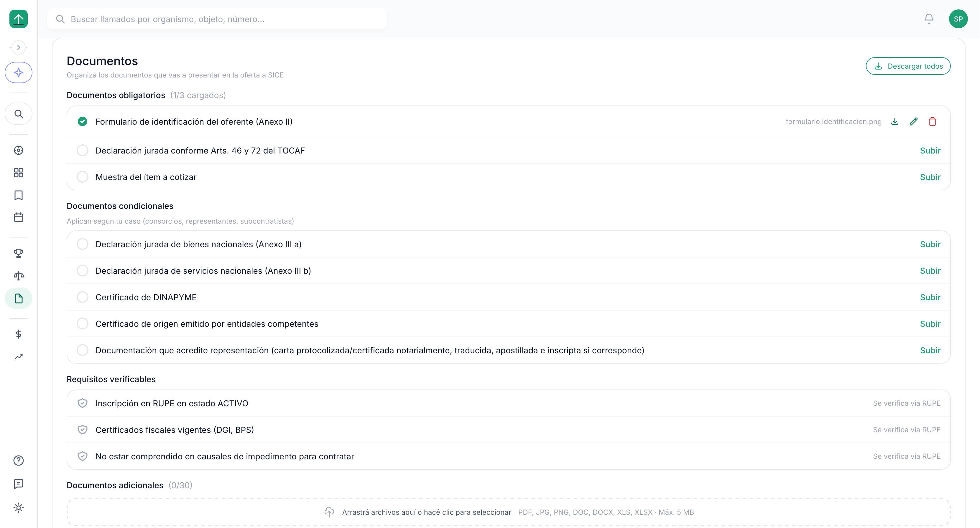The image size is (980, 528).
Task: Open the calendar sidebar icon
Action: tap(18, 217)
